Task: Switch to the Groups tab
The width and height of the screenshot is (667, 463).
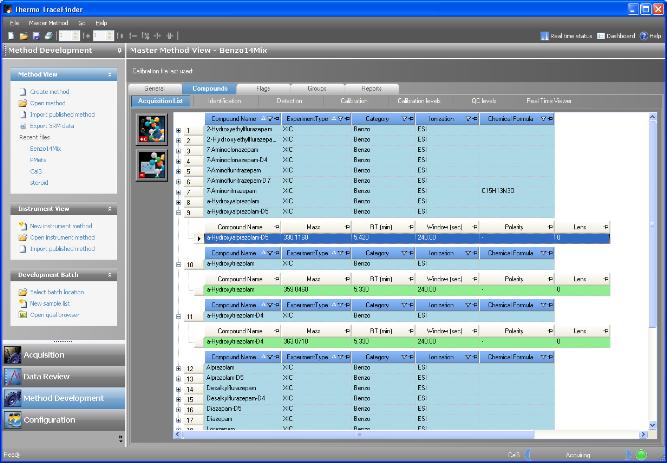Action: [317, 89]
